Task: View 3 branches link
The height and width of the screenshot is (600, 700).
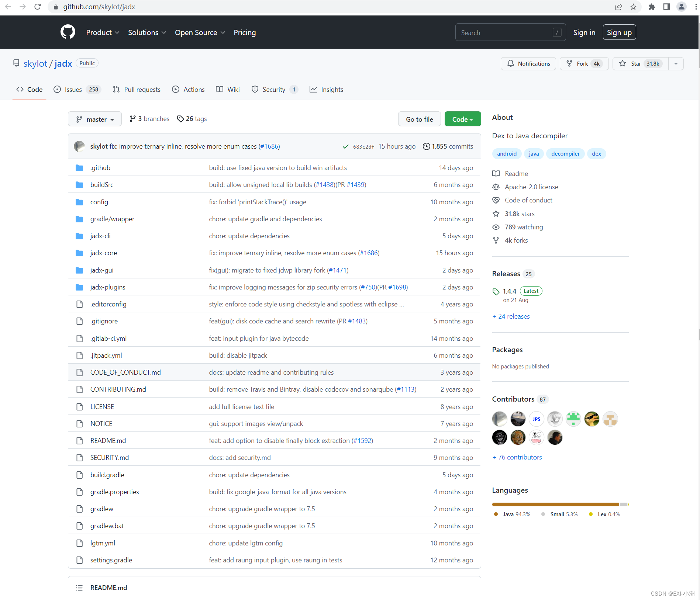Action: click(x=149, y=119)
